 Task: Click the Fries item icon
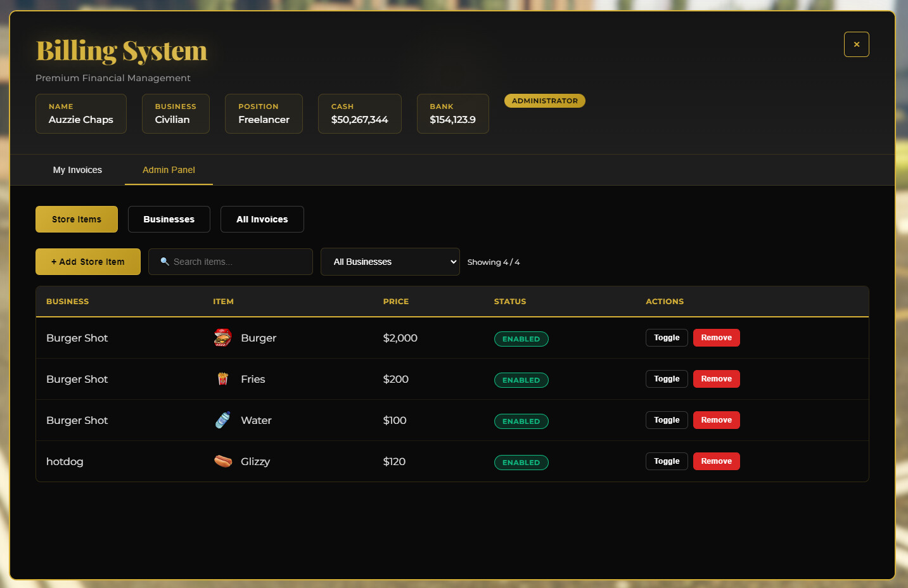point(222,379)
